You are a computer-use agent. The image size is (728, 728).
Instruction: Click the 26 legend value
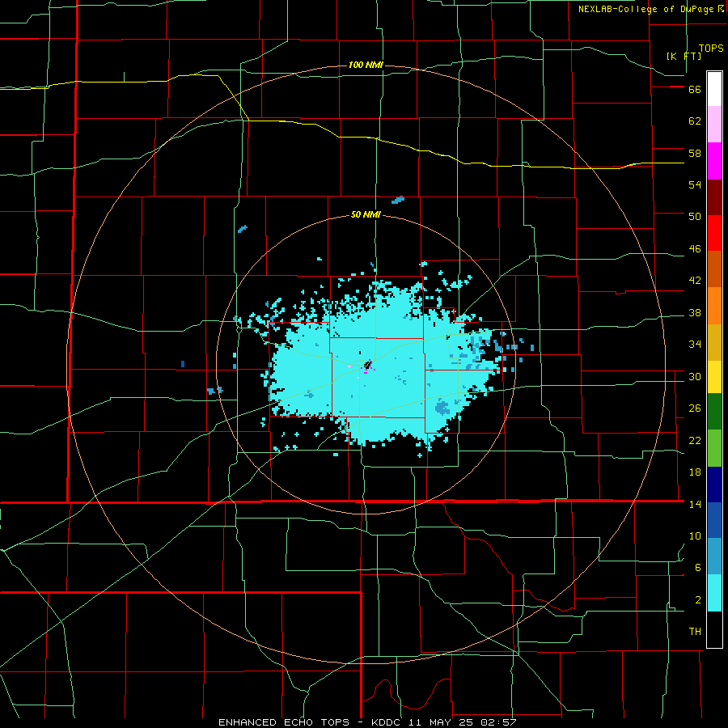[x=695, y=408]
